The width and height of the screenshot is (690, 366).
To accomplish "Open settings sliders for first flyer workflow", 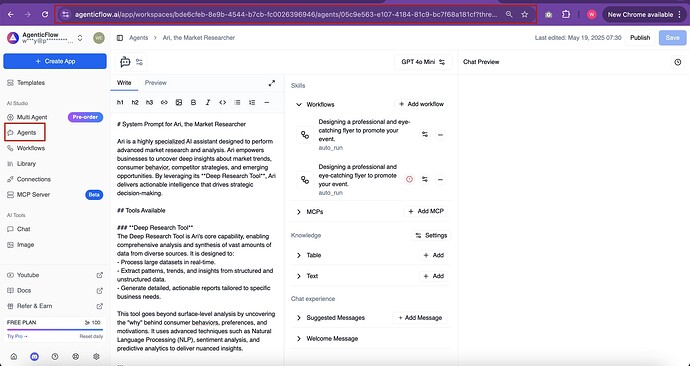I will pos(425,135).
